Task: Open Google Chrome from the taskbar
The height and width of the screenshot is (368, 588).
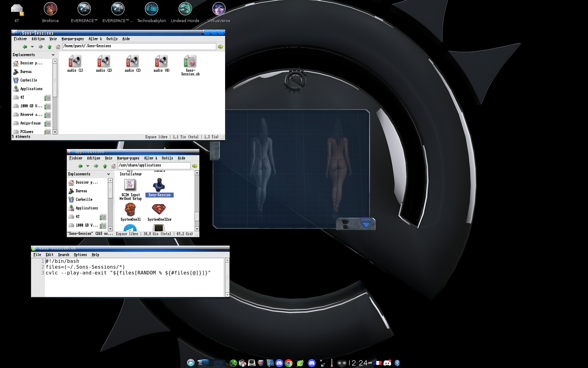Action: [x=288, y=363]
